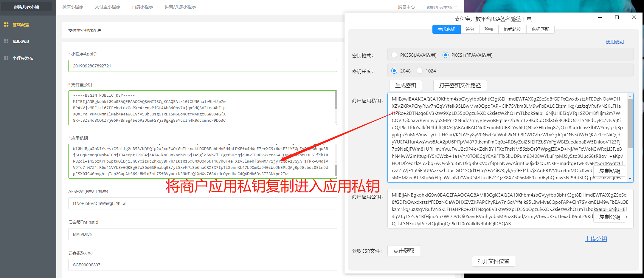The height and width of the screenshot is (278, 644).
Task: Expand the 微购儿云市场 account dropdown
Action: (x=442, y=7)
